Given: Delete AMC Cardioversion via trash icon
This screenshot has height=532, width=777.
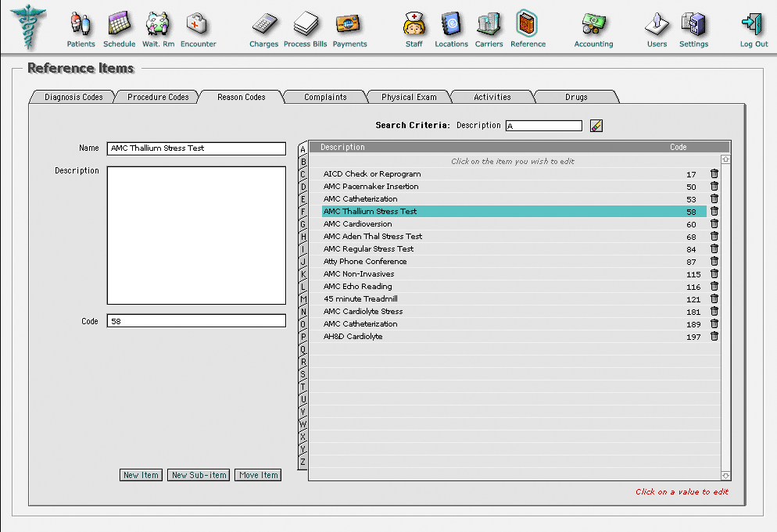Looking at the screenshot, I should (714, 224).
